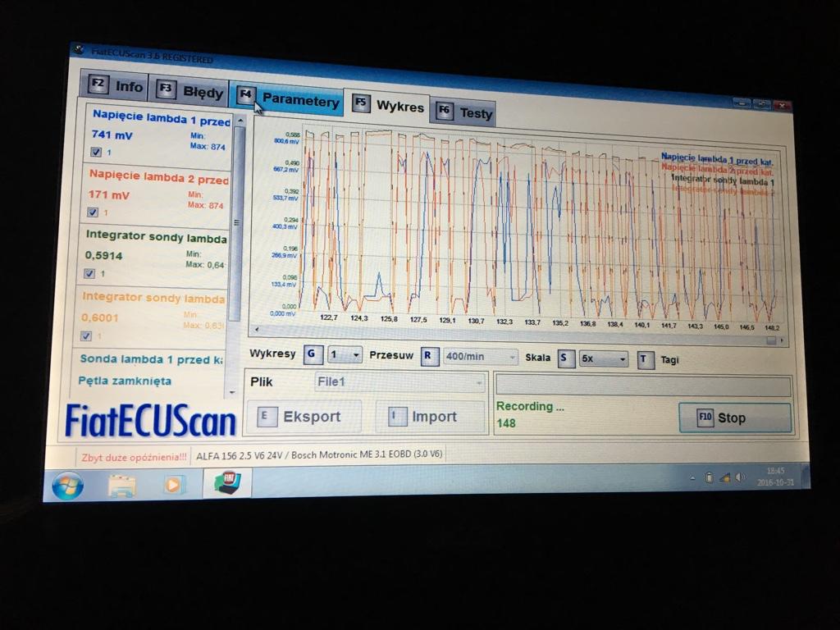Select Napięcie lambda 1 przed parameter label
Image resolution: width=840 pixels, height=630 pixels.
pyautogui.click(x=162, y=118)
